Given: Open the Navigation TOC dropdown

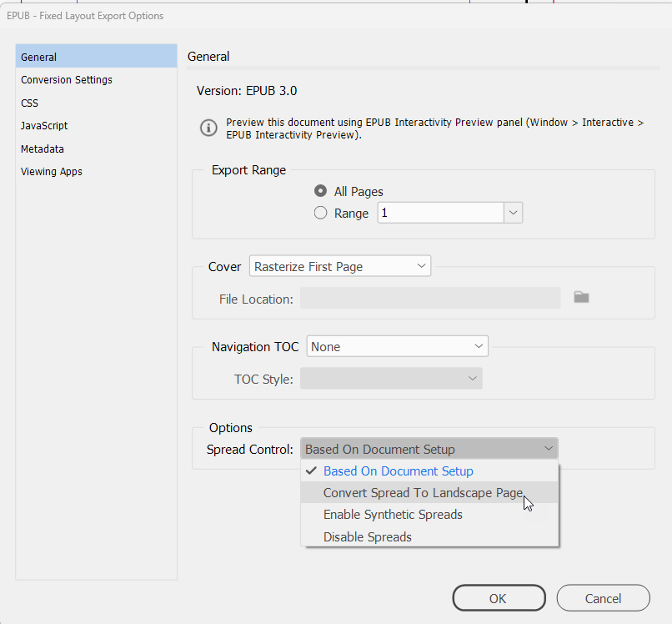Looking at the screenshot, I should (x=397, y=346).
